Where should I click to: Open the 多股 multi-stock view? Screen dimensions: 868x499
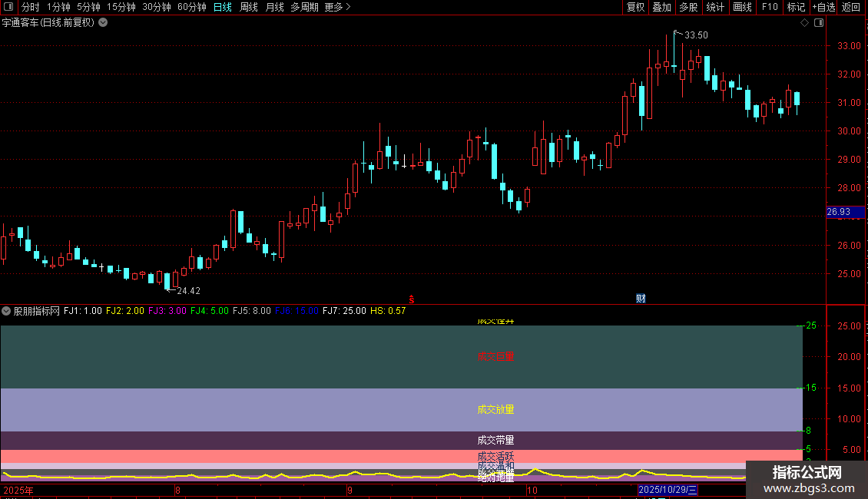689,7
